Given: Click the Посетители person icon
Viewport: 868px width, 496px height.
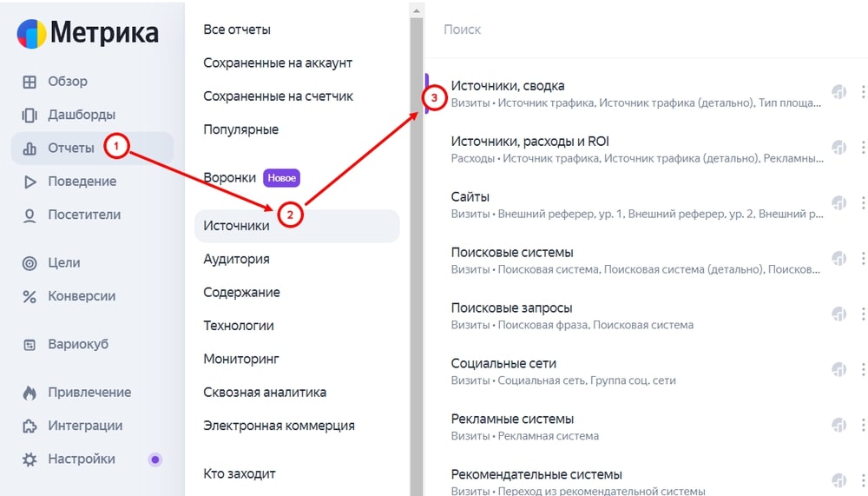Looking at the screenshot, I should click(x=30, y=215).
